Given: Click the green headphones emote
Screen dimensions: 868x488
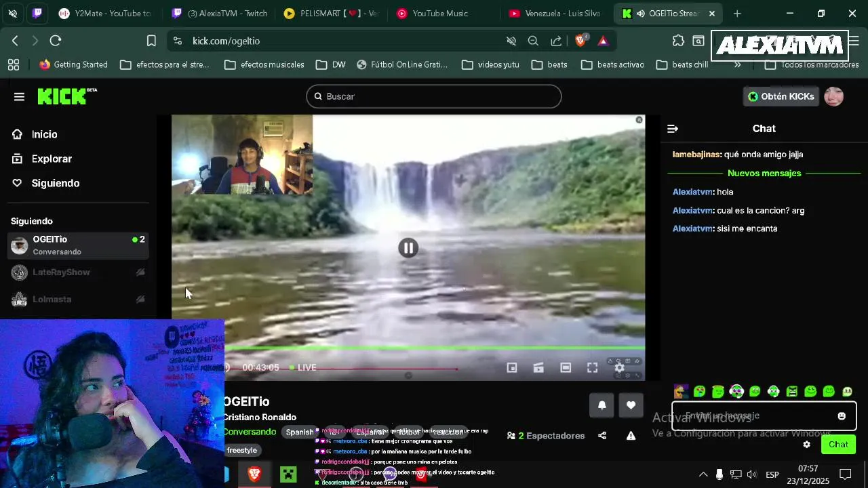Looking at the screenshot, I should click(736, 392).
